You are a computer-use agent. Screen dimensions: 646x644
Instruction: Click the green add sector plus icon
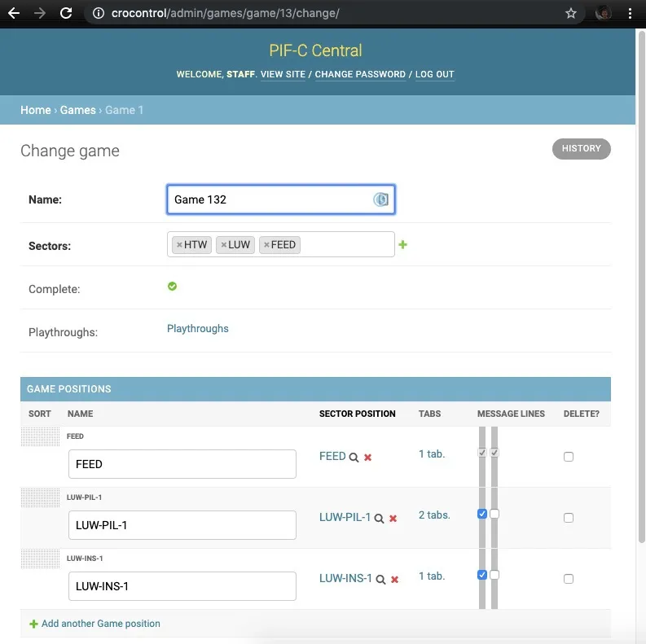pos(402,245)
